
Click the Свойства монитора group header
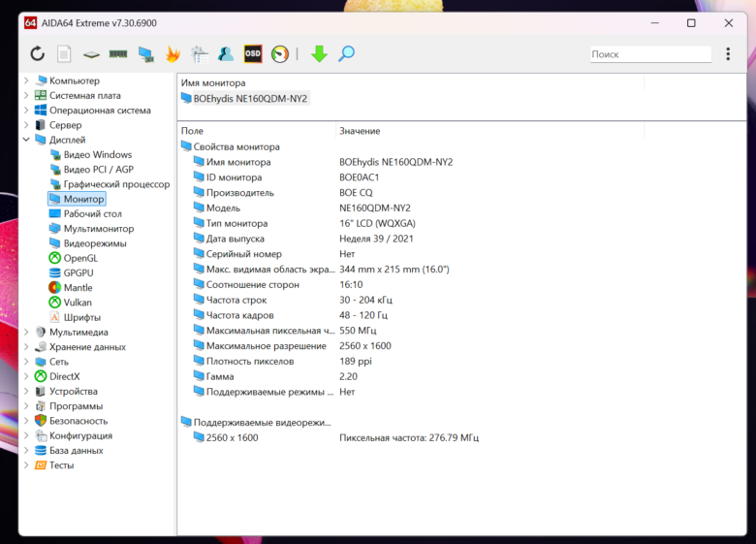[231, 146]
